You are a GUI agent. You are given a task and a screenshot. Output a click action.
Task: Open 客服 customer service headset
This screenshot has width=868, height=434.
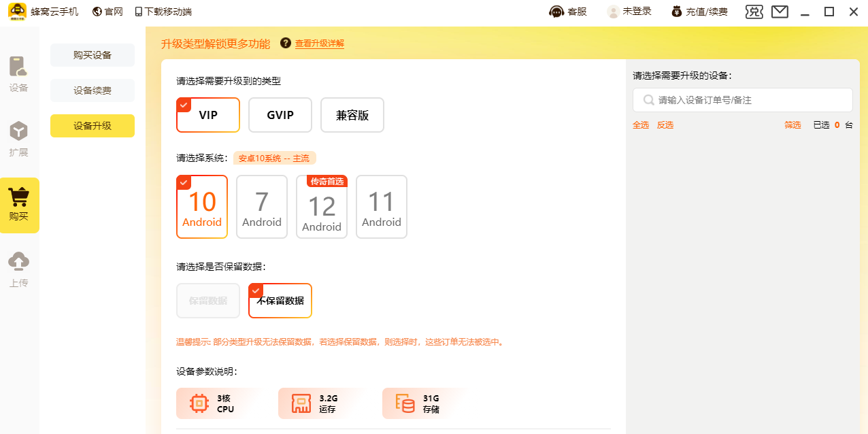[x=568, y=12]
